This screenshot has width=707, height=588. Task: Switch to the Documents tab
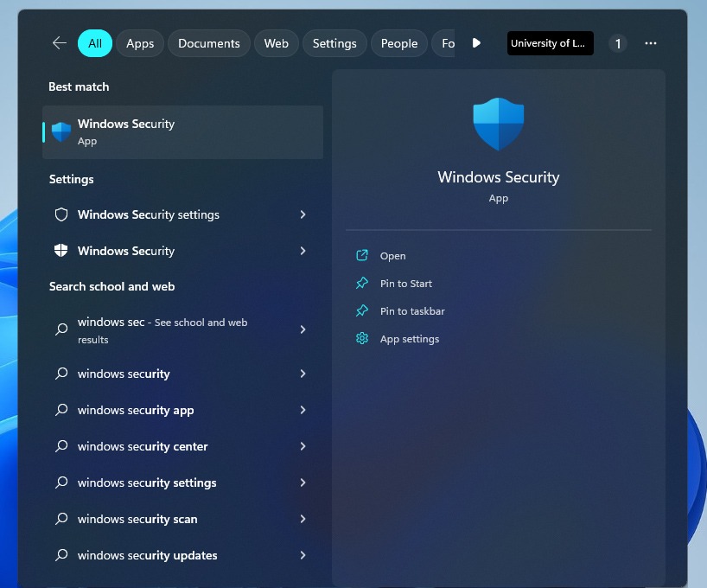tap(208, 42)
